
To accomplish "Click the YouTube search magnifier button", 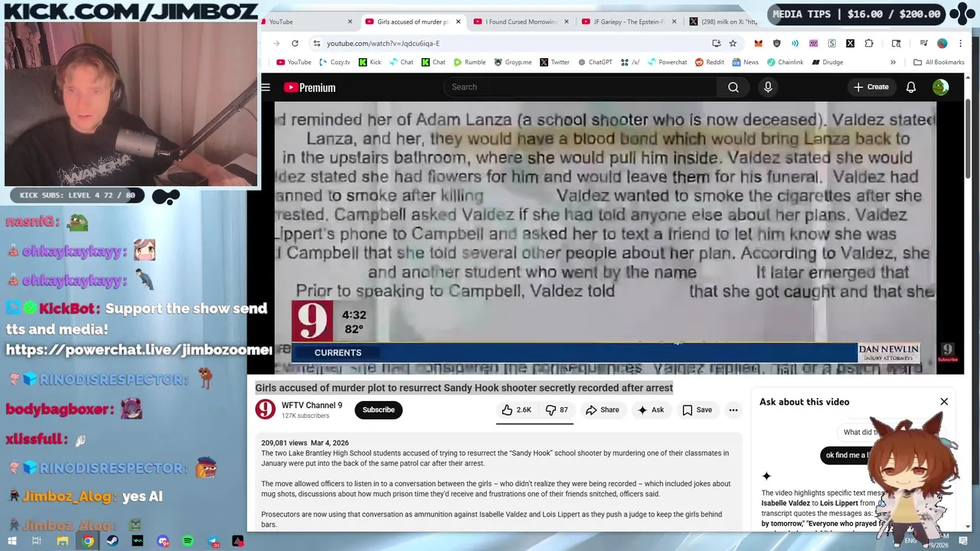I will click(733, 87).
